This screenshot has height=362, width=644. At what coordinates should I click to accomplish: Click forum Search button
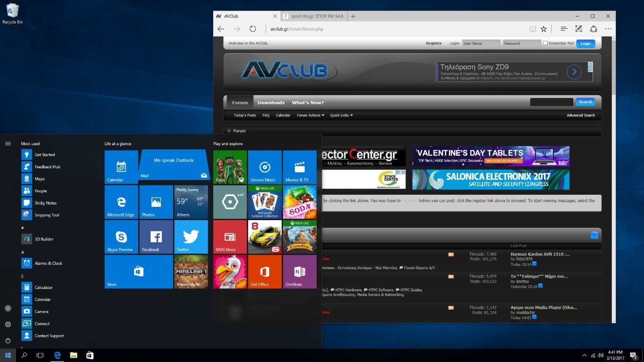click(x=585, y=102)
